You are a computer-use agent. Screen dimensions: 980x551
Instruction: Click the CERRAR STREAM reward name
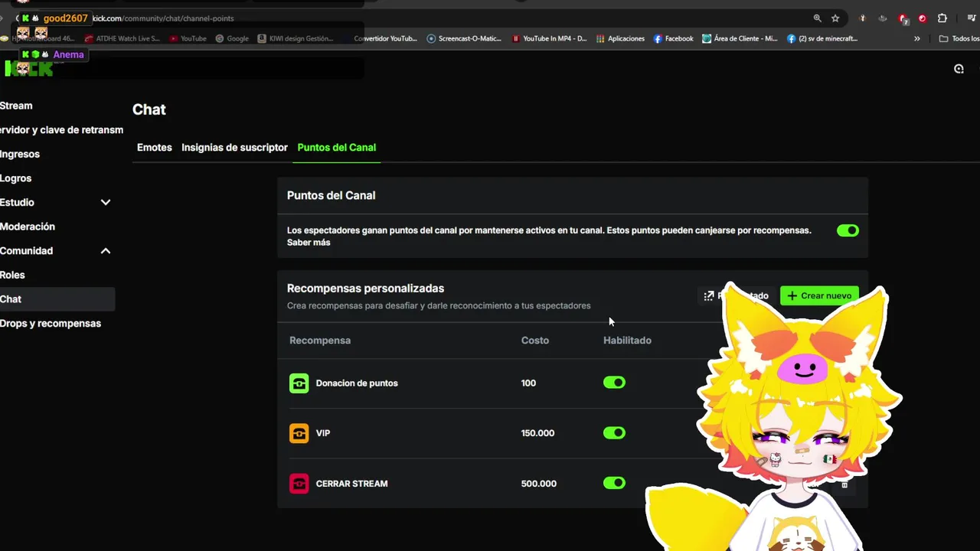[x=352, y=484]
